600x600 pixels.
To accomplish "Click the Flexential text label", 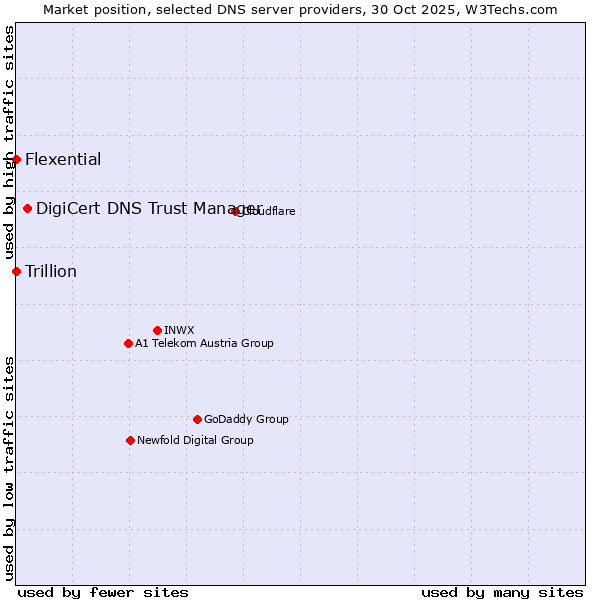I will tap(63, 160).
